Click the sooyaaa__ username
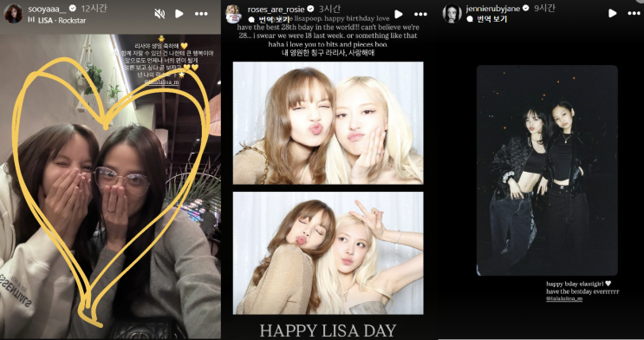Image resolution: width=644 pixels, height=340 pixels. pyautogui.click(x=47, y=9)
